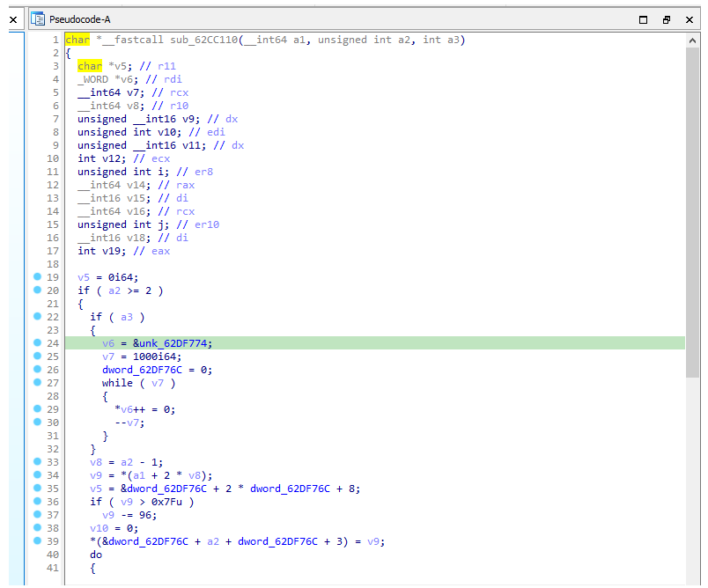Toggle breakpoint dot on line 20
The height and width of the screenshot is (588, 708).
click(x=38, y=290)
